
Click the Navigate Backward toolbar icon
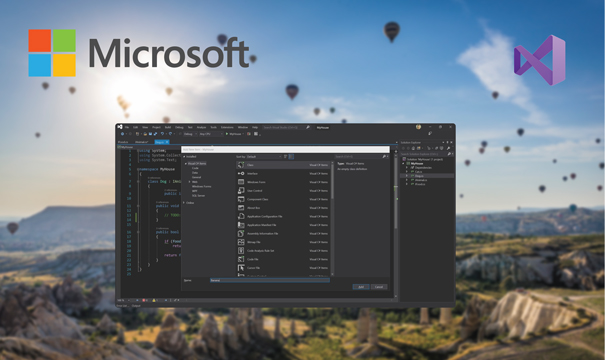point(123,134)
